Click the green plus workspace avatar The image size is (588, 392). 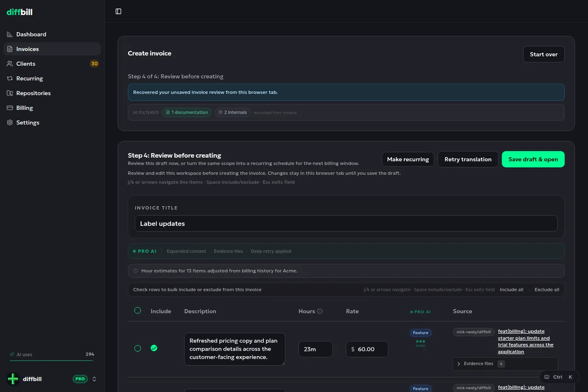coord(13,379)
